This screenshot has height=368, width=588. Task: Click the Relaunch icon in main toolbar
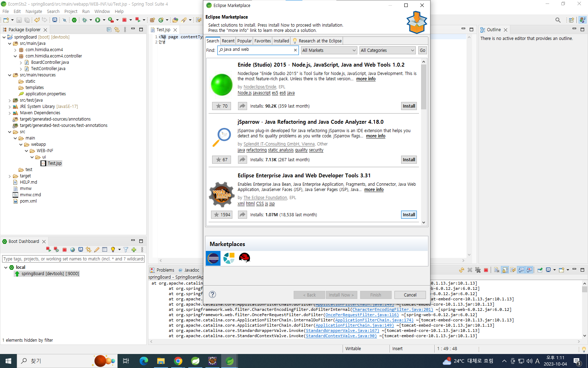pos(138,20)
